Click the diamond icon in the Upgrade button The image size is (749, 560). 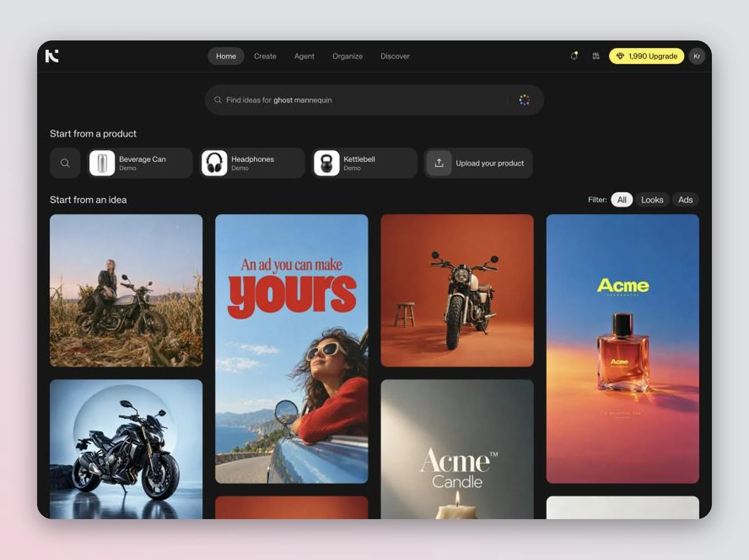[620, 56]
